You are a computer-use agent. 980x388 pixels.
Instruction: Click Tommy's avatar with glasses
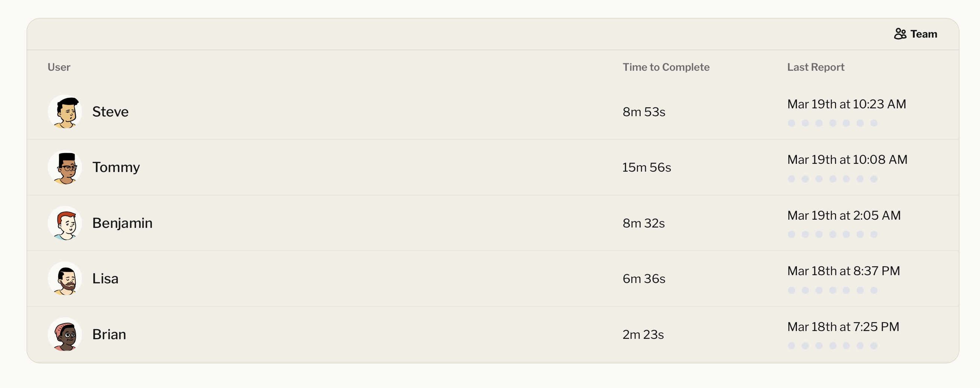coord(65,167)
